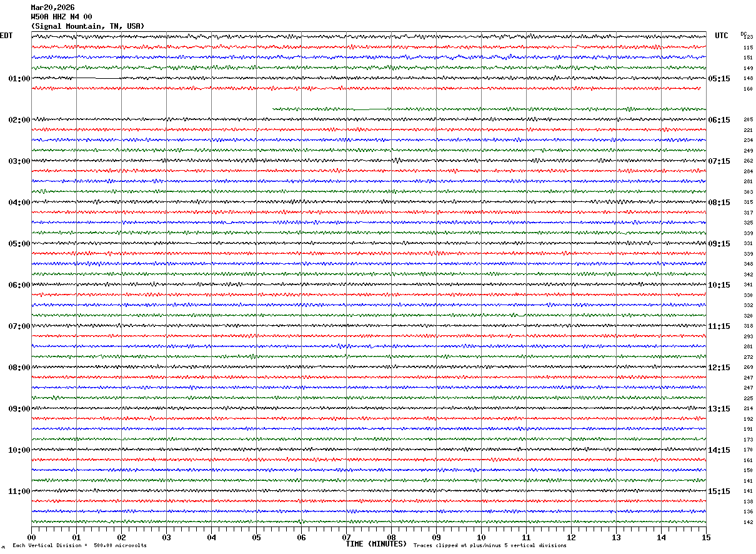This screenshot has width=756, height=554.
Task: Click the 06:15 UTC time label
Action: tap(719, 120)
